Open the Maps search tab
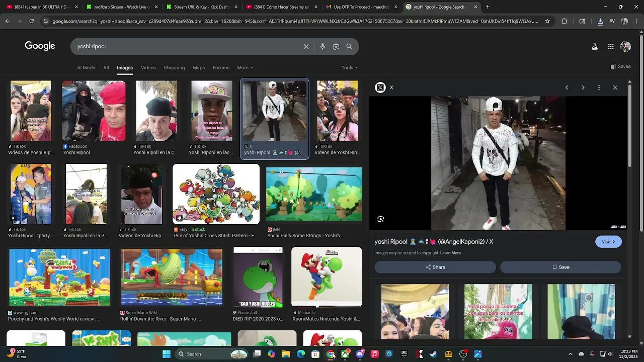The height and width of the screenshot is (362, 644). point(199,68)
